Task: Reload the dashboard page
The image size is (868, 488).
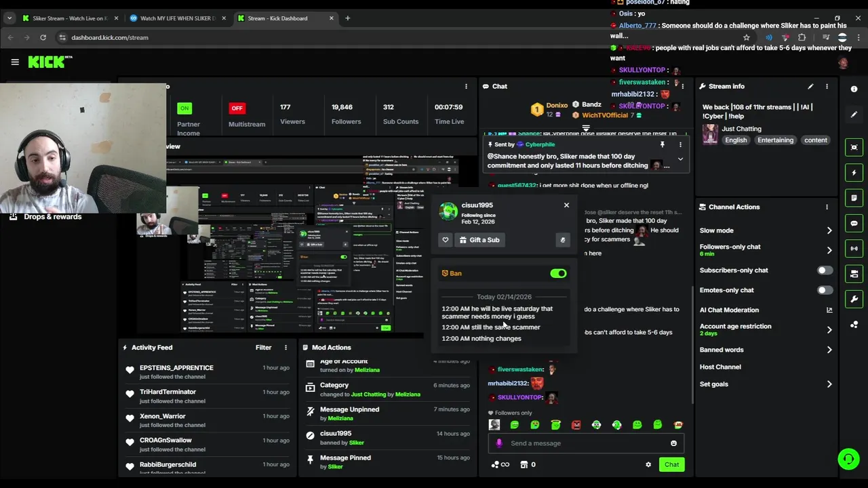Action: pyautogui.click(x=43, y=37)
